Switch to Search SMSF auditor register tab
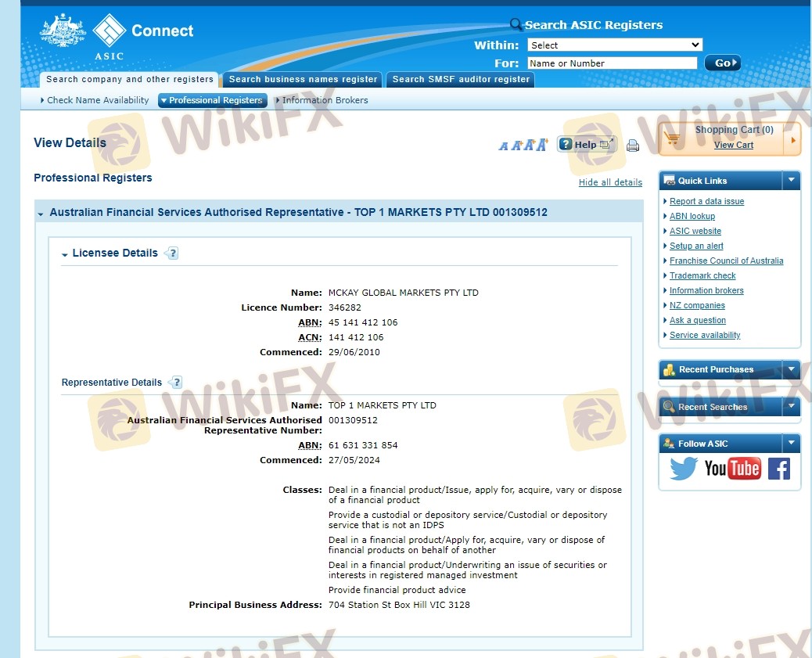This screenshot has height=658, width=812. [461, 79]
